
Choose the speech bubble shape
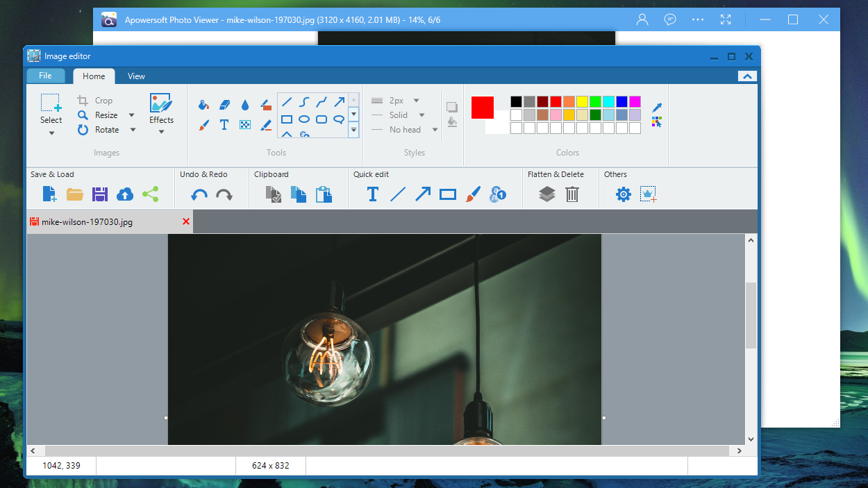tap(339, 119)
